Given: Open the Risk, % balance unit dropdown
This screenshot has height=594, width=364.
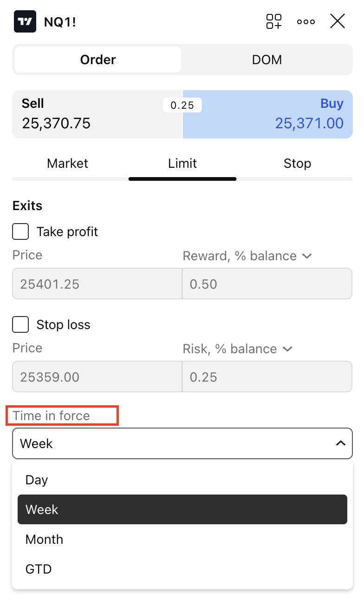Looking at the screenshot, I should pos(238,349).
